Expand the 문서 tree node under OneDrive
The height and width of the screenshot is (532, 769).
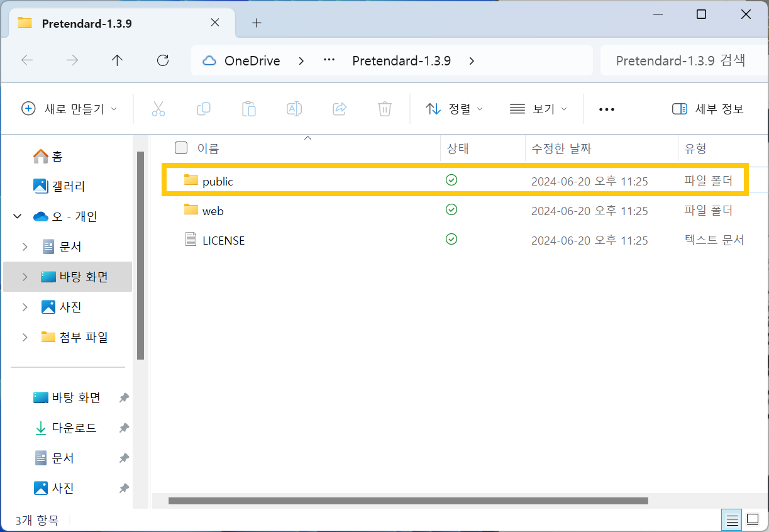25,247
